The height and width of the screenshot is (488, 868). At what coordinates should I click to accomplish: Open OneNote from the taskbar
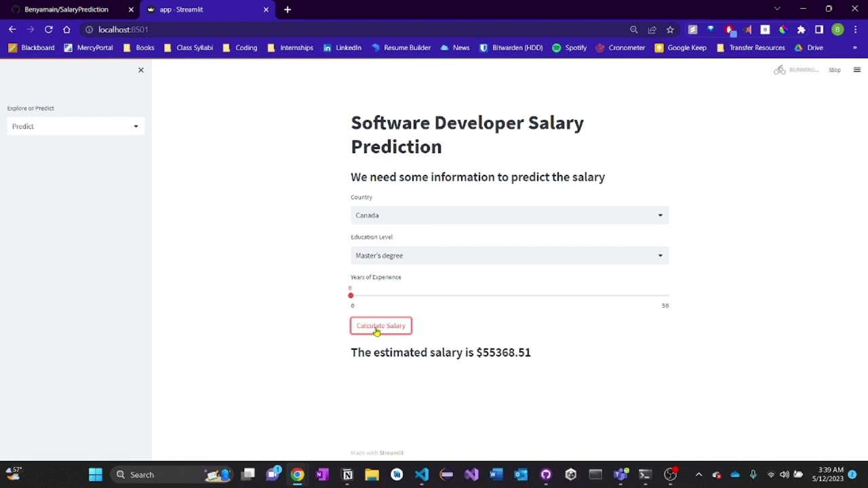coord(322,474)
